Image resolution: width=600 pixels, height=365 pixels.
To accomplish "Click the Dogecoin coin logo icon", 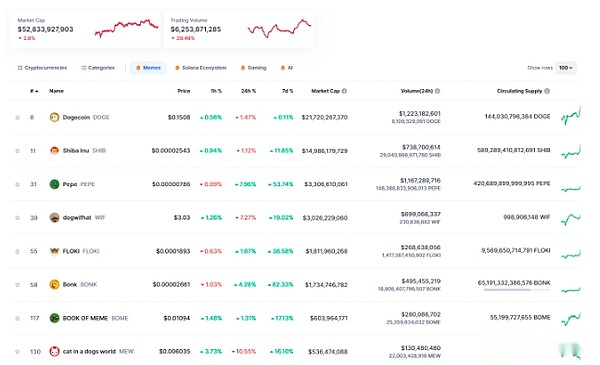I will [x=54, y=117].
